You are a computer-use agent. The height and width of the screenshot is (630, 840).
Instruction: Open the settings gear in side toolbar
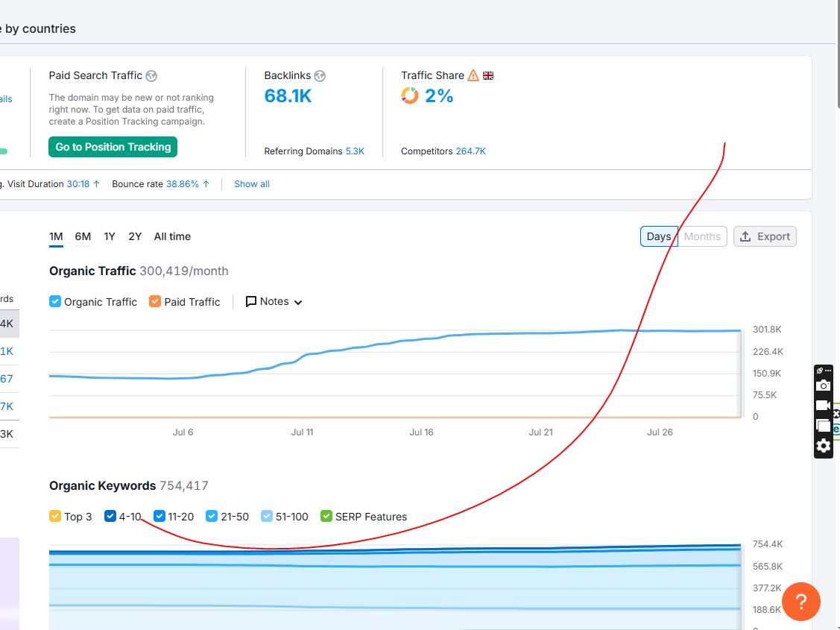point(823,446)
